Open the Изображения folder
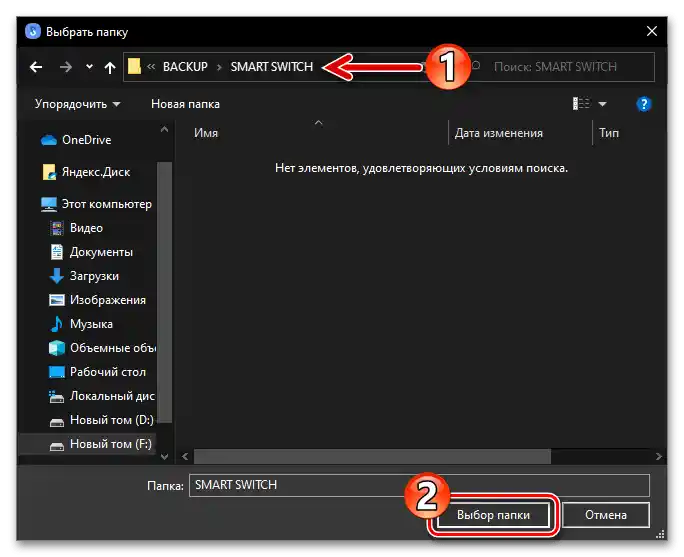 [108, 300]
